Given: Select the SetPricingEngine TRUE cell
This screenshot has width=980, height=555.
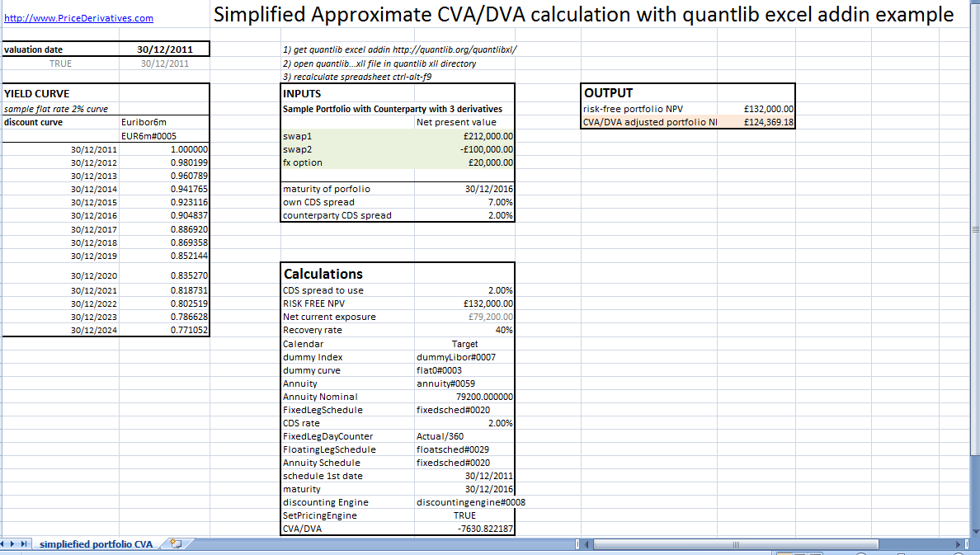Looking at the screenshot, I should [464, 515].
